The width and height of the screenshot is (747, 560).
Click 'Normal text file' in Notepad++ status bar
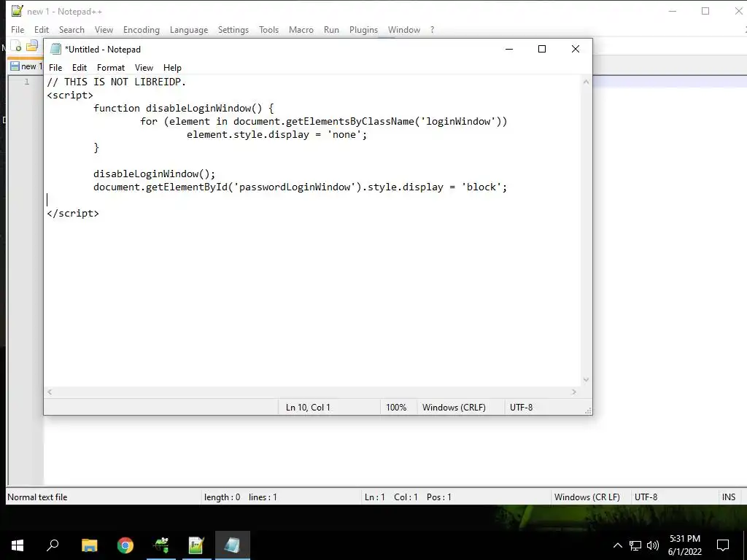tap(37, 497)
